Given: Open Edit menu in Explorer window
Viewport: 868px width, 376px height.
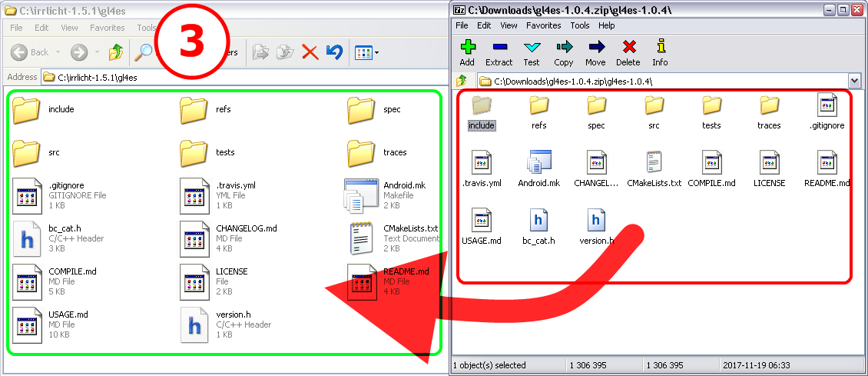Looking at the screenshot, I should 41,28.
